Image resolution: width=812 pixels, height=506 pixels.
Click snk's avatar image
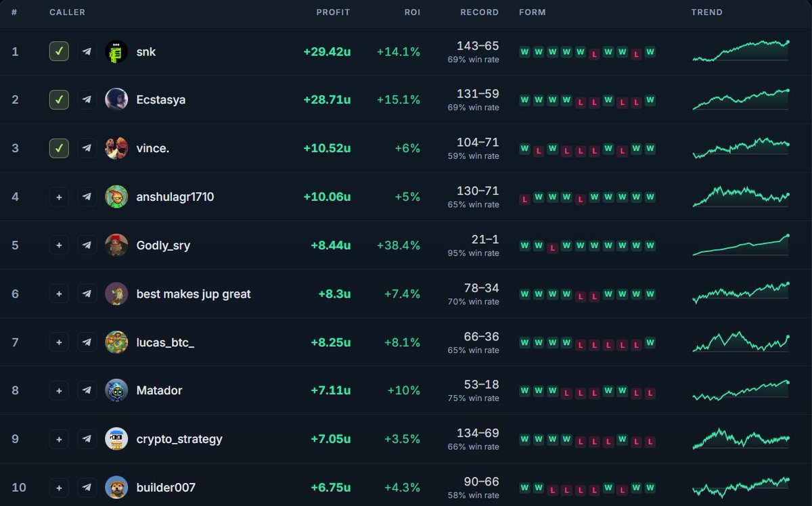click(x=116, y=51)
